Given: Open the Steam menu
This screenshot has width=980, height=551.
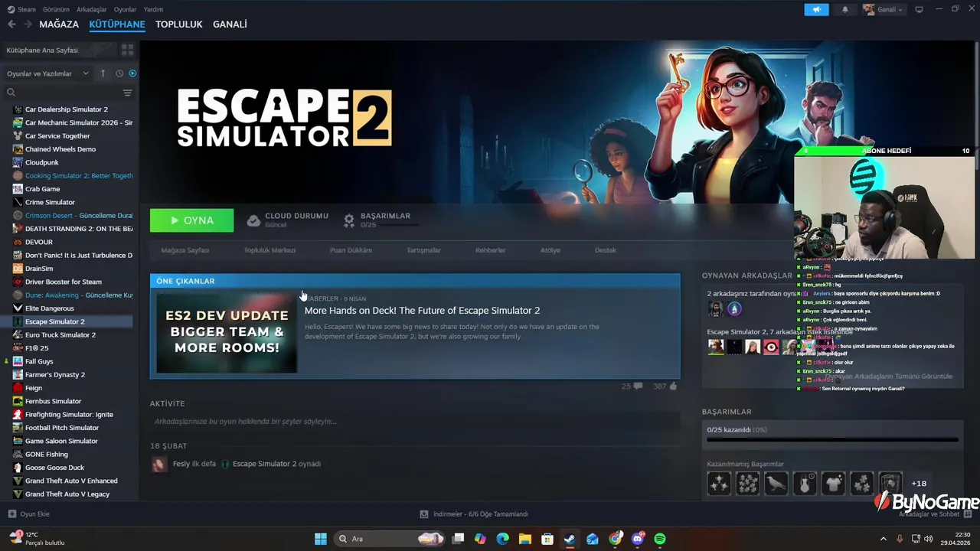Looking at the screenshot, I should (22, 9).
